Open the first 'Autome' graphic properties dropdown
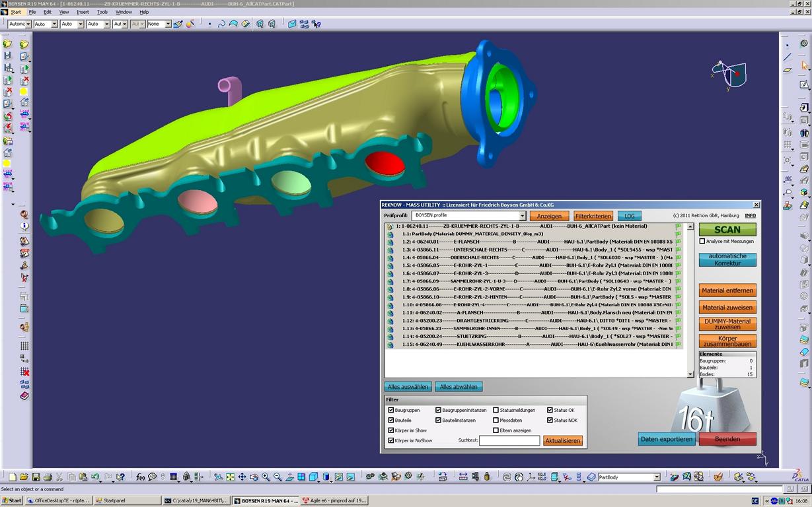Screen dimensions: 812x507 [x=27, y=24]
